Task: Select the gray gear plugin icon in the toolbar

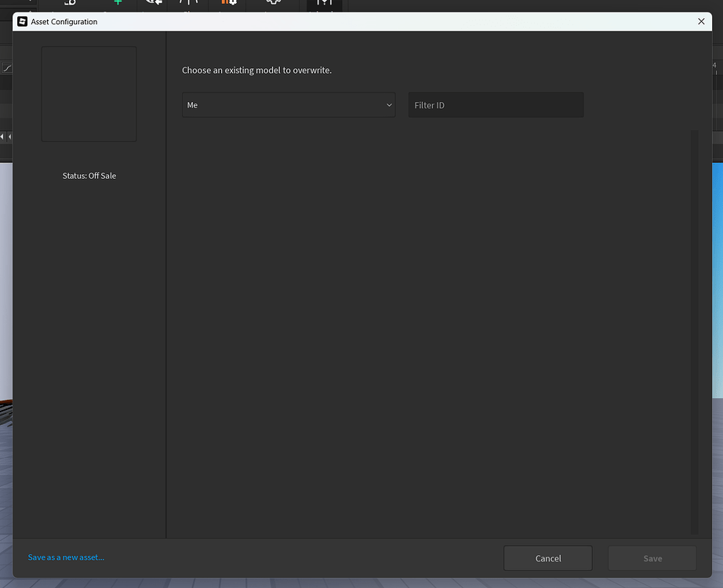Action: click(272, 4)
